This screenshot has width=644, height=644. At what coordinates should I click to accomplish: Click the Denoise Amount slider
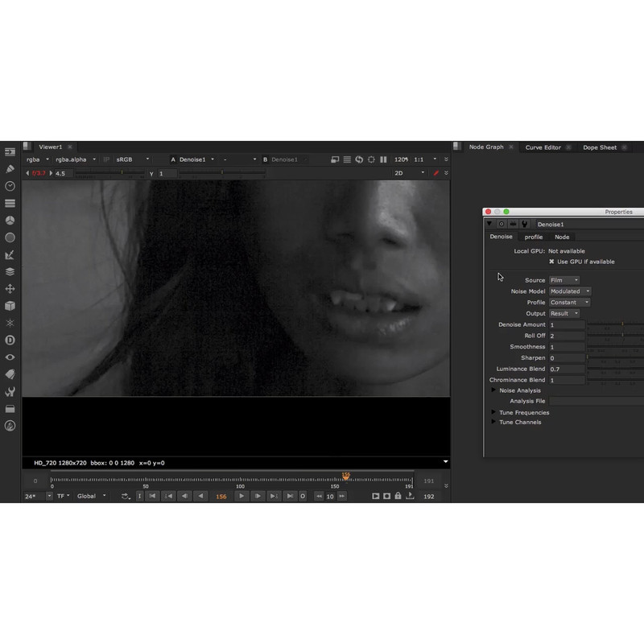[x=616, y=324]
